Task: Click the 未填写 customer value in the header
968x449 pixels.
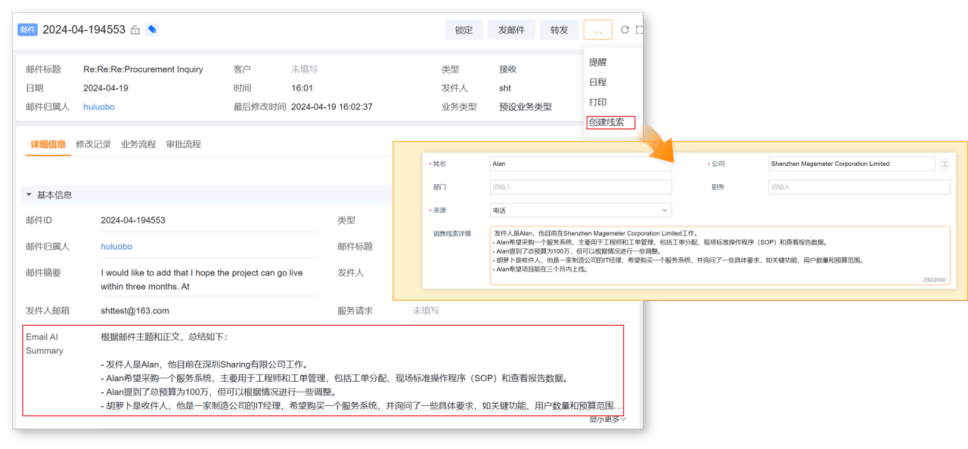Action: (304, 70)
